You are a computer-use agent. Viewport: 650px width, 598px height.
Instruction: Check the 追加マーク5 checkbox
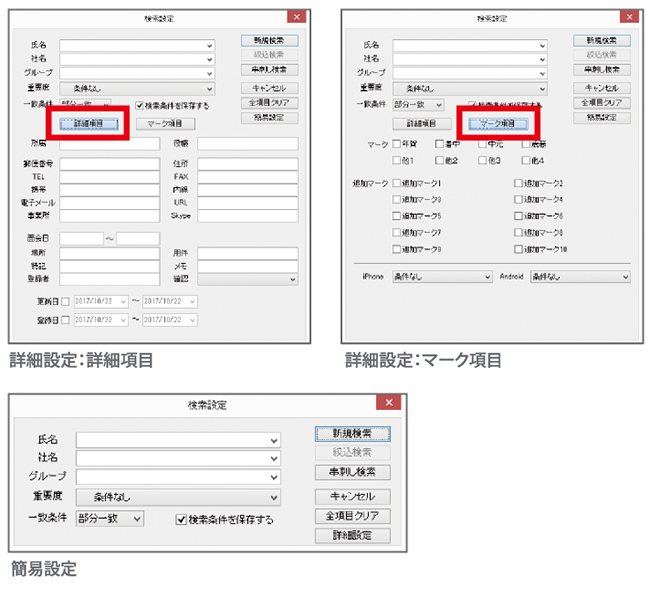pyautogui.click(x=397, y=216)
